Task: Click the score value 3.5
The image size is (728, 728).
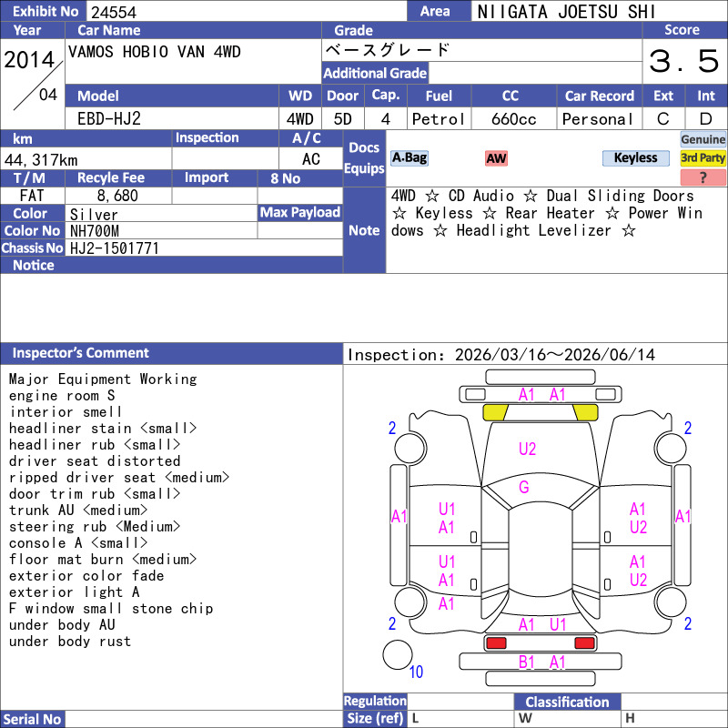Action: (x=683, y=61)
